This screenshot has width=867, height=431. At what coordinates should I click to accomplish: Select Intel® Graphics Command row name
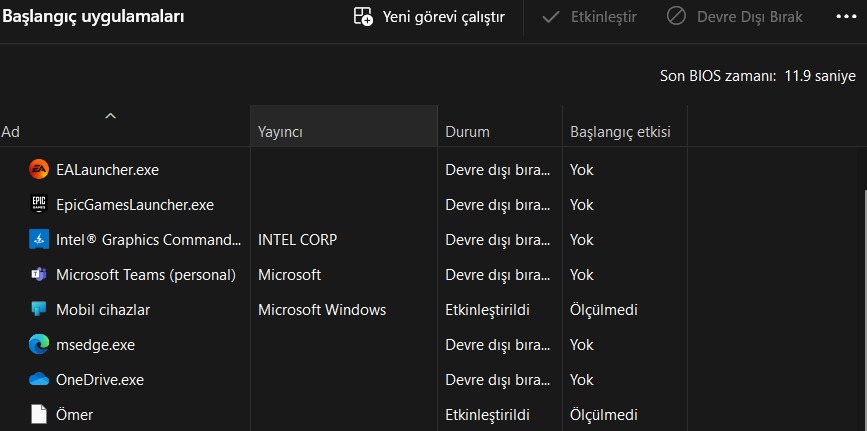click(149, 240)
